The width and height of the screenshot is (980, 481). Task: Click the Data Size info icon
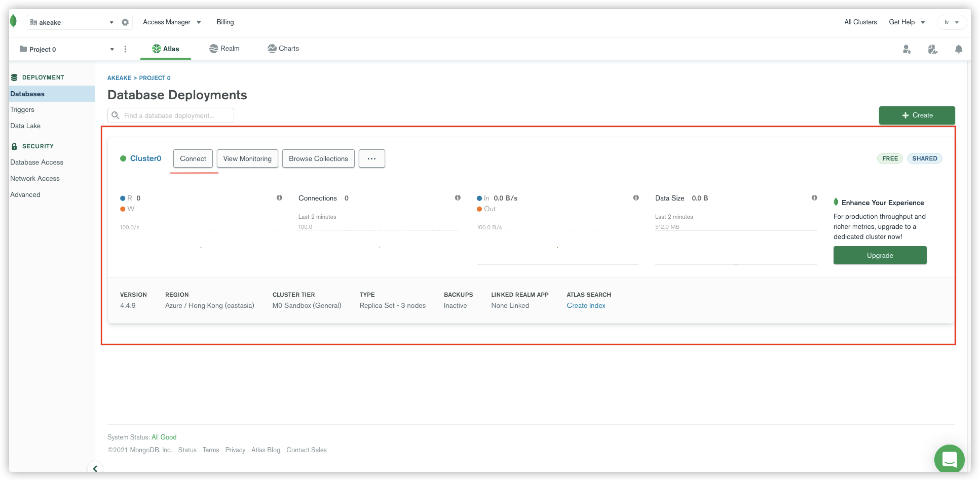814,198
